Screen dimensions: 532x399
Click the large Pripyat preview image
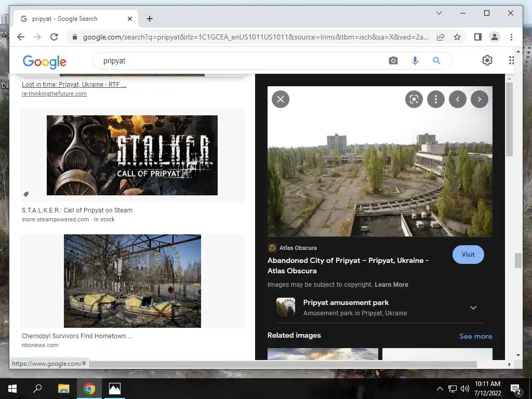380,162
